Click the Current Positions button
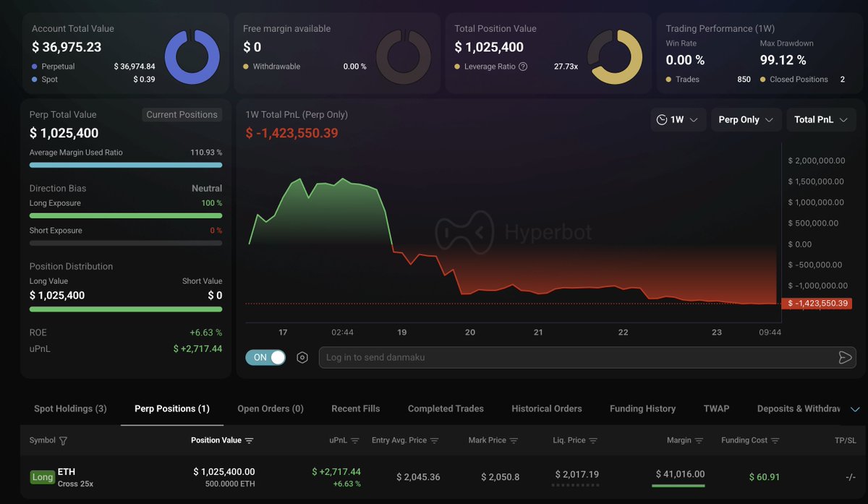 coord(181,114)
